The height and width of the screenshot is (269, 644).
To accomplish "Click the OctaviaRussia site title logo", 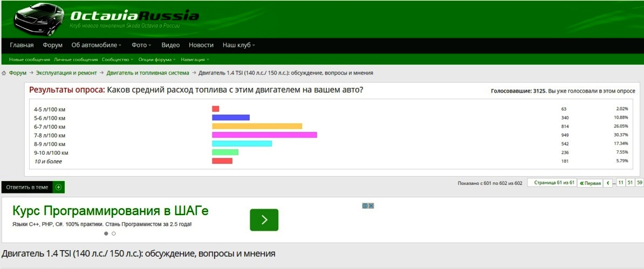I will [x=134, y=16].
